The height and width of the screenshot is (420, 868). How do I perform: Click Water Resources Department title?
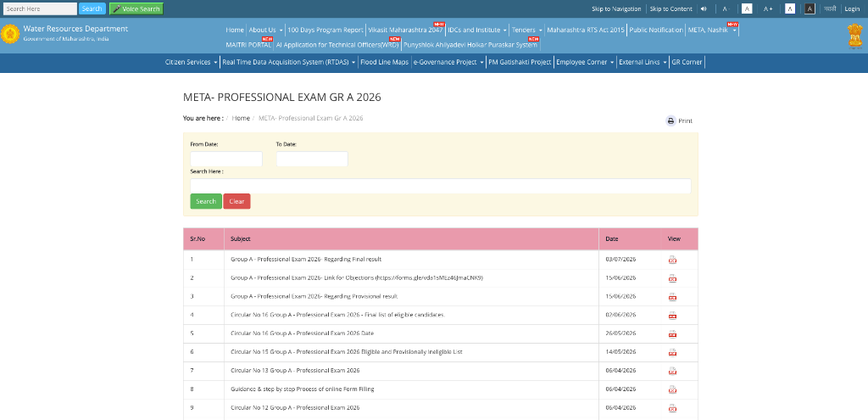[75, 29]
